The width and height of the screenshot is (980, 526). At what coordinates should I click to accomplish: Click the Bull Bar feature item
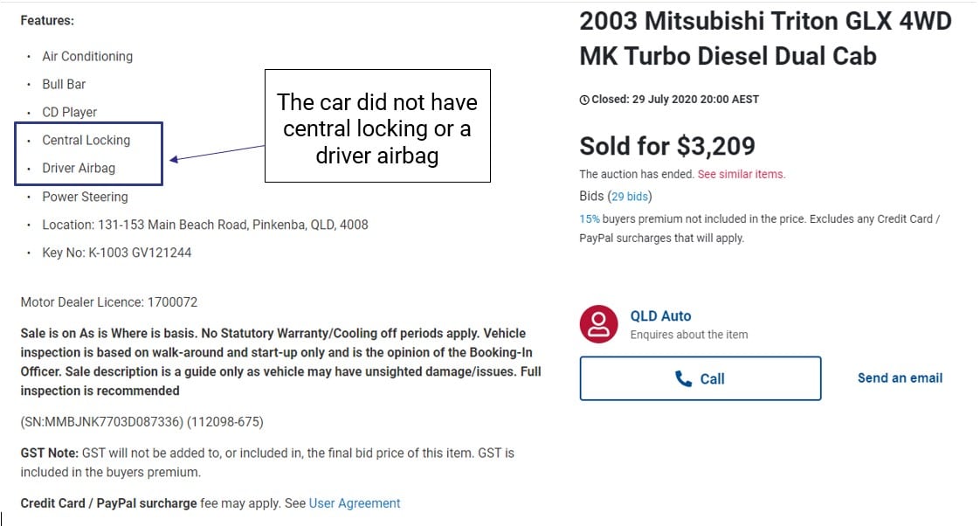click(64, 84)
